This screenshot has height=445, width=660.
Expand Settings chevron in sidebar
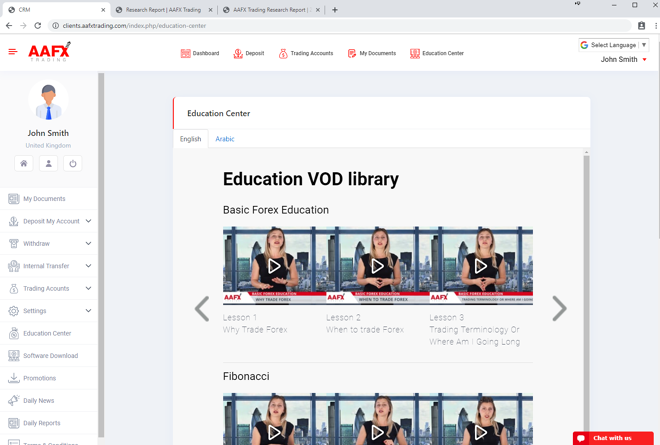pyautogui.click(x=88, y=311)
